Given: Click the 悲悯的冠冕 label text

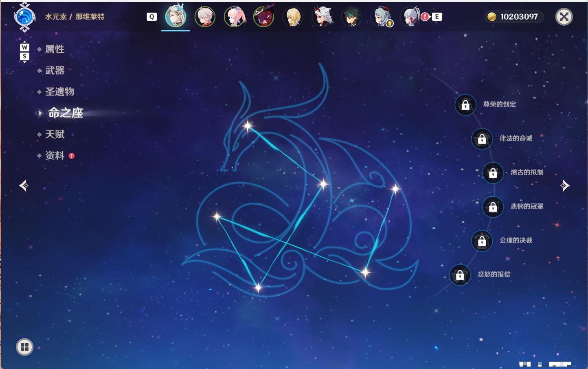Looking at the screenshot, I should coord(527,206).
